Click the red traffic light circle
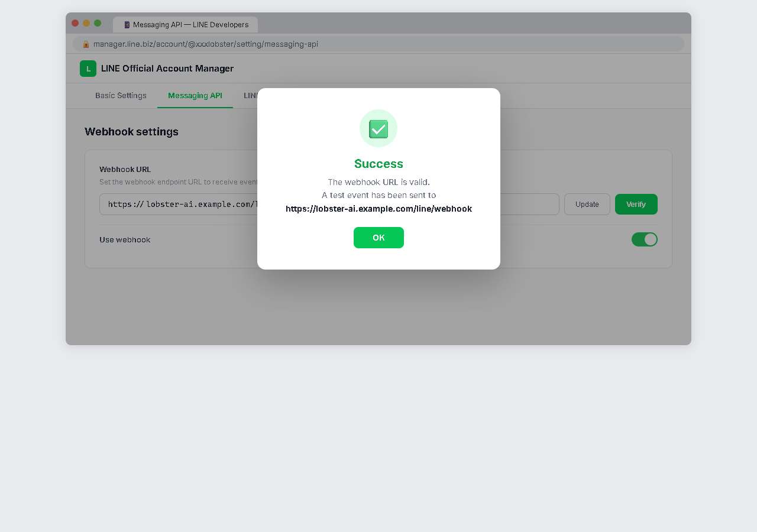The height and width of the screenshot is (532, 757). 75,23
